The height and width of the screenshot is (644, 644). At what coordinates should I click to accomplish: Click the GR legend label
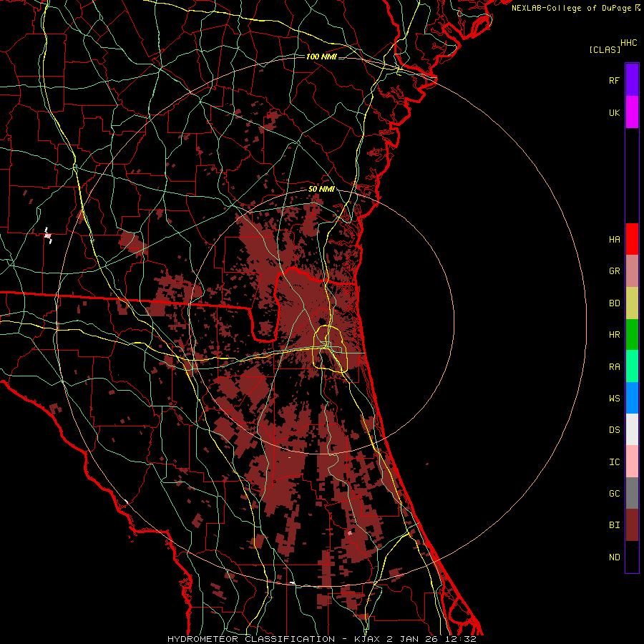614,271
